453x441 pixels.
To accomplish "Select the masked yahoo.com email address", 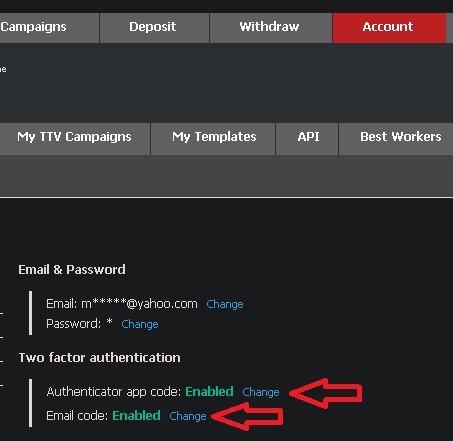I will click(x=139, y=304).
